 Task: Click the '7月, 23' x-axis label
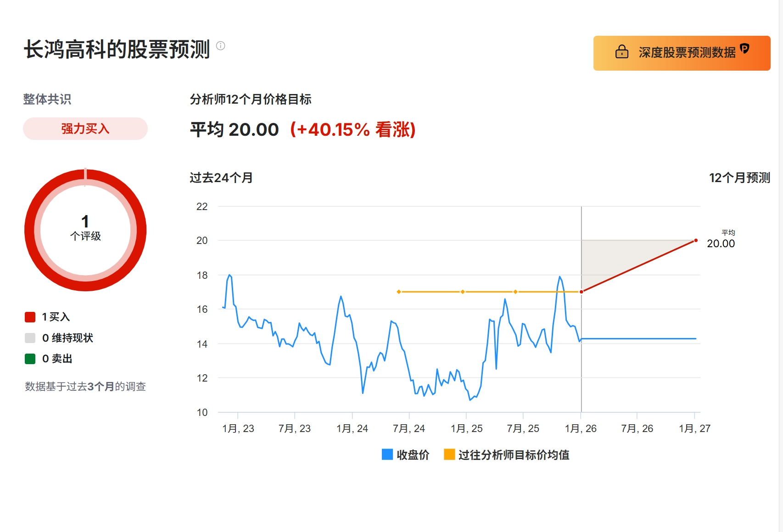295,428
